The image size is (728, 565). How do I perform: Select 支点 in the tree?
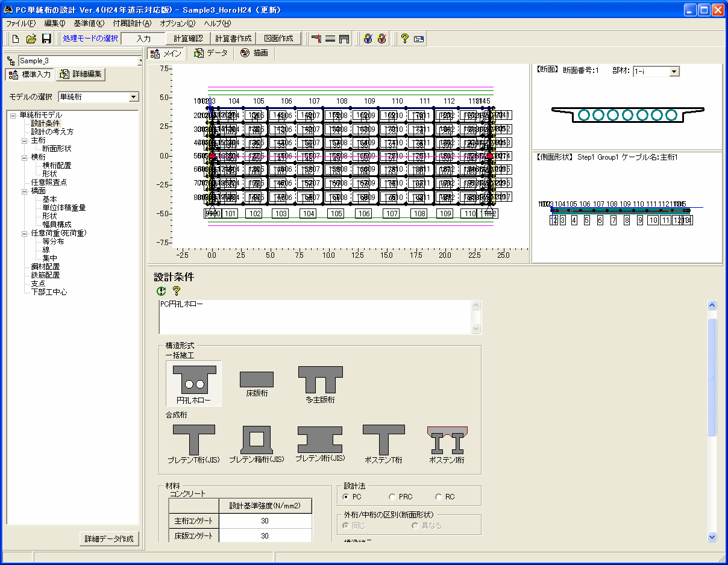(38, 284)
